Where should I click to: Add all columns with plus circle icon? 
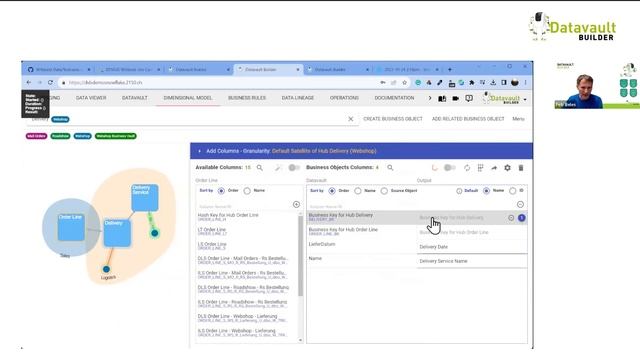pos(296,204)
